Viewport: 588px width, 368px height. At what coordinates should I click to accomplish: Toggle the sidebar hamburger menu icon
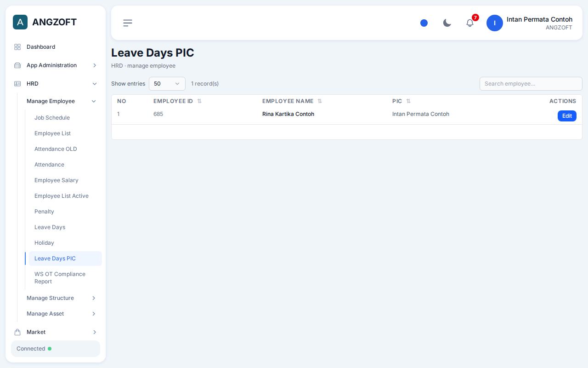pos(128,23)
